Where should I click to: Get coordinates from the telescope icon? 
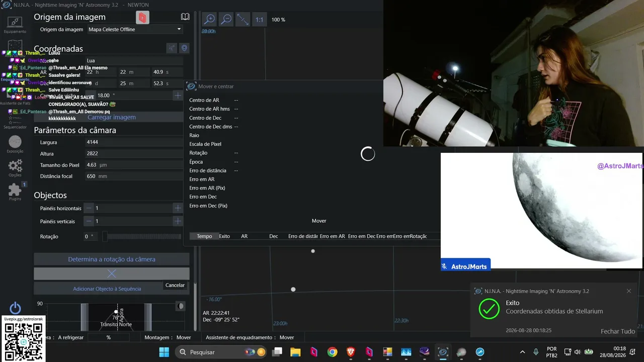pyautogui.click(x=172, y=48)
